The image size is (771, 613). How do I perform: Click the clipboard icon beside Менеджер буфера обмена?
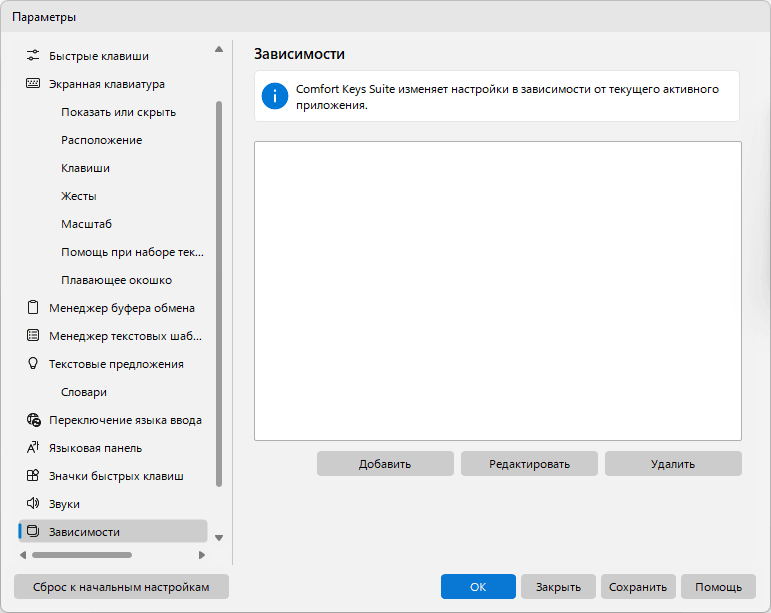[x=33, y=307]
